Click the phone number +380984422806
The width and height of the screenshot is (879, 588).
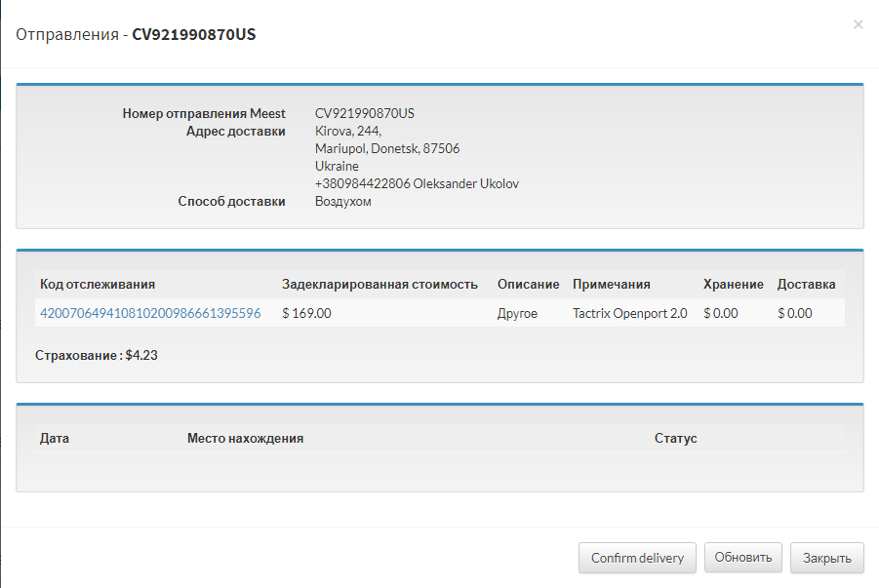coord(363,183)
